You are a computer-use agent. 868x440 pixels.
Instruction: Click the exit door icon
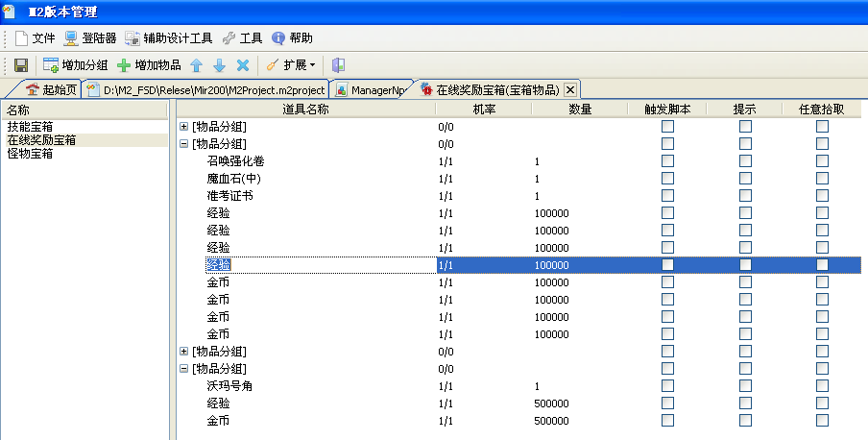click(x=338, y=65)
